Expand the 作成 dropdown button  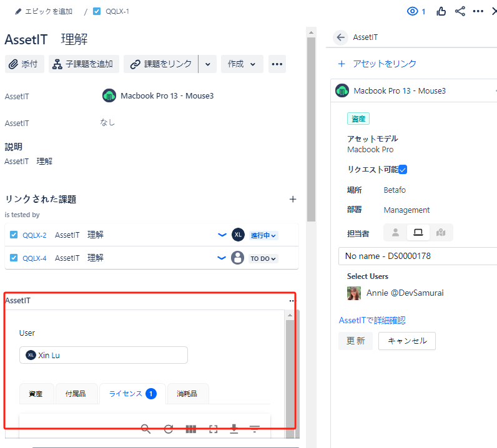[x=242, y=64]
